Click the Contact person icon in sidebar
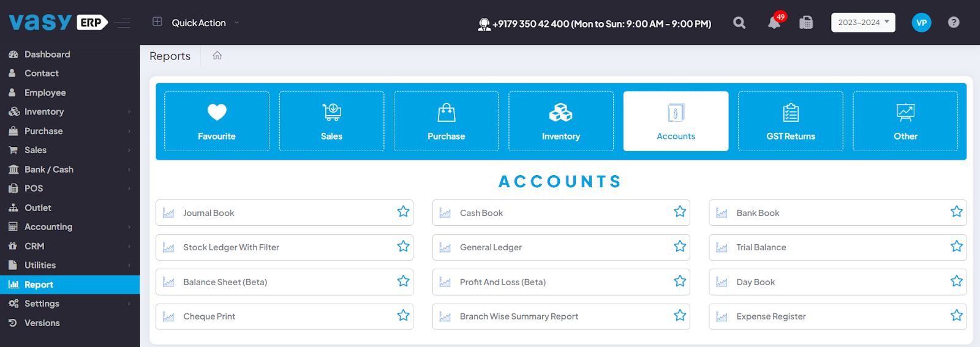 coord(12,73)
